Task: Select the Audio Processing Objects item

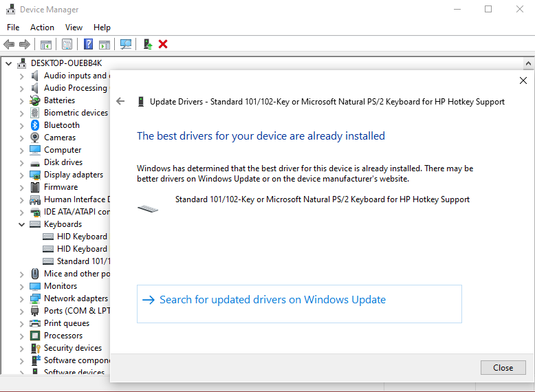Action: tap(70, 88)
